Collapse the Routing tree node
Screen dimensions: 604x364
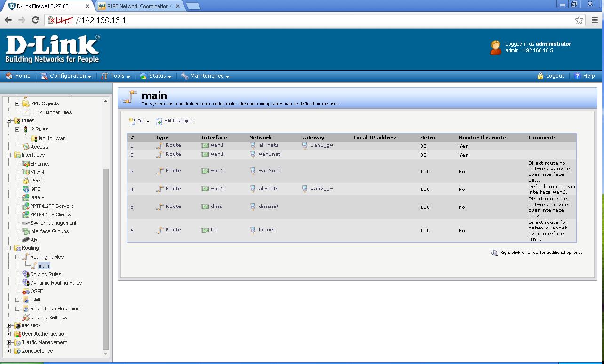tap(9, 248)
